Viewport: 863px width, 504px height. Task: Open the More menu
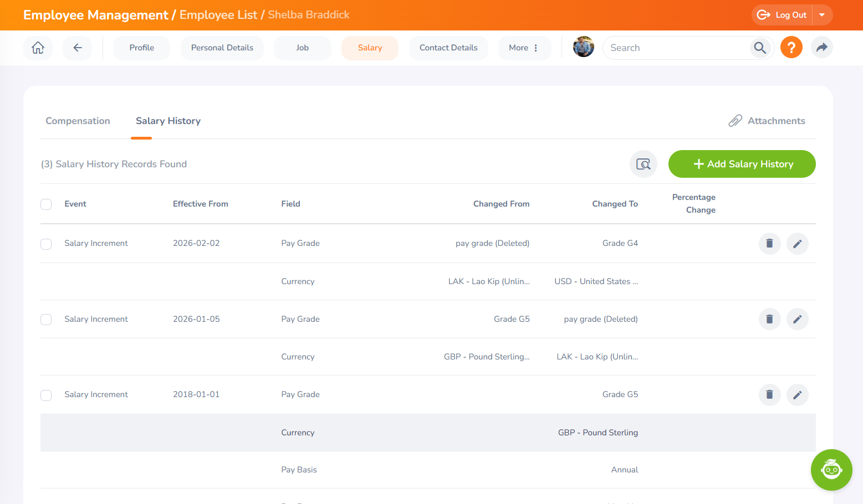point(524,48)
